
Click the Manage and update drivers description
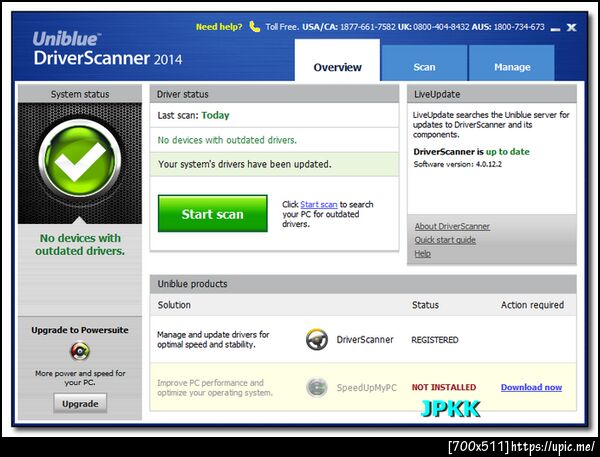[x=213, y=339]
